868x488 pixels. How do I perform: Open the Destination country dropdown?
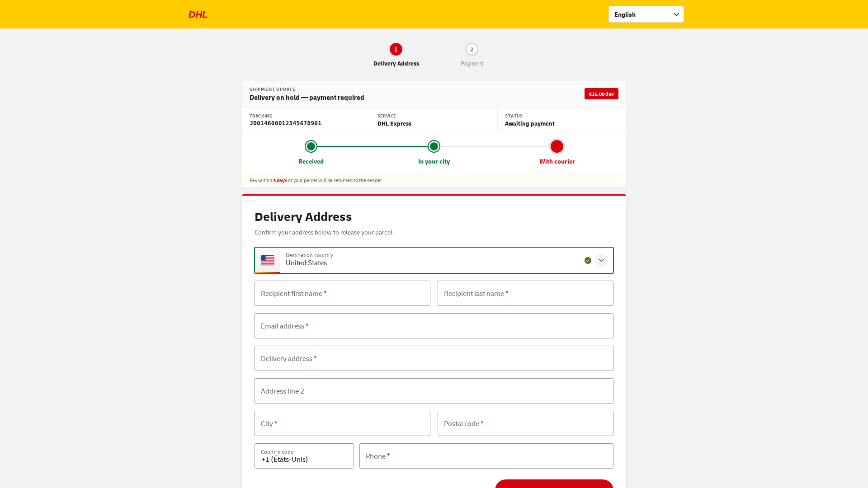(x=434, y=260)
